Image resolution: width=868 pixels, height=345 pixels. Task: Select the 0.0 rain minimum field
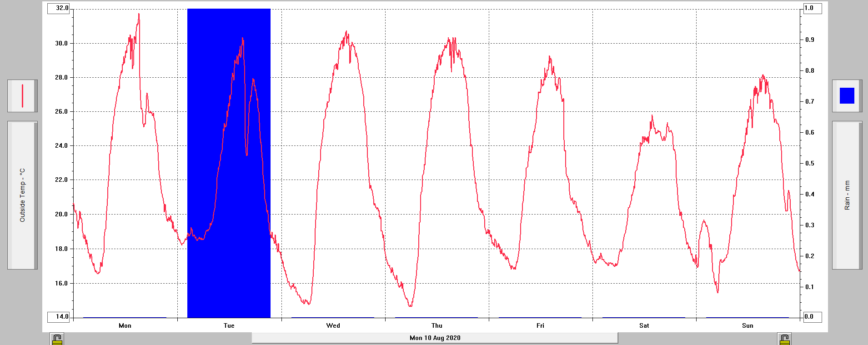point(812,316)
